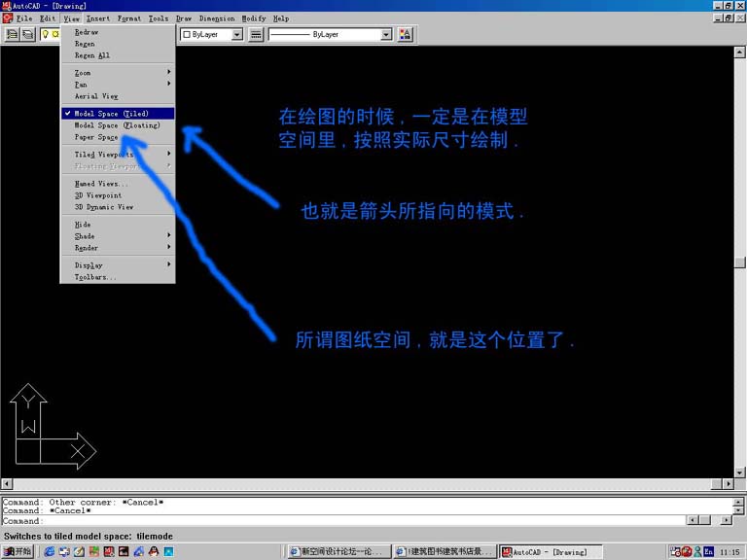Open the Edit menu
Screen dimensions: 747x560
pos(48,18)
